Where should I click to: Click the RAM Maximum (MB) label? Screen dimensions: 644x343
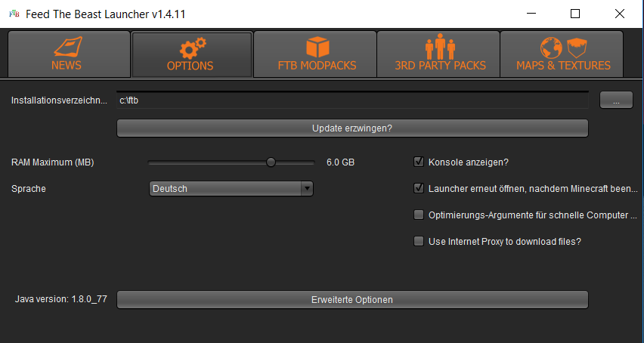[x=53, y=162]
